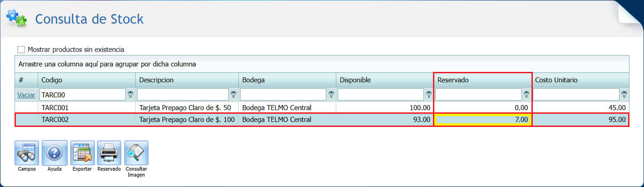Click the Codigo filter field containing TARC00

tap(82, 95)
